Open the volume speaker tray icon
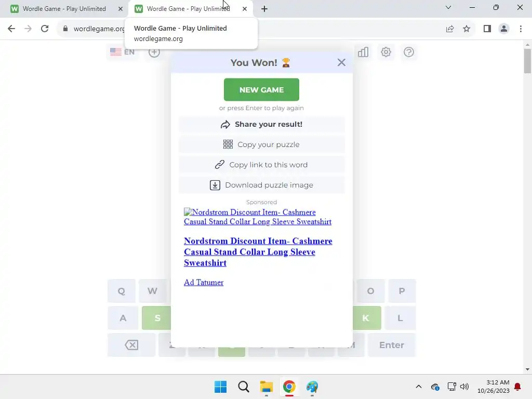The height and width of the screenshot is (399, 532). (464, 387)
